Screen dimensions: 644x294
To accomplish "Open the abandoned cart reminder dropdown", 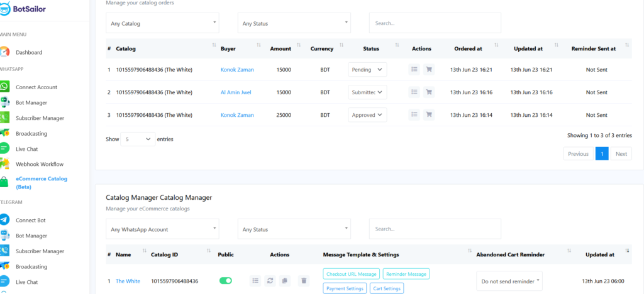I will [509, 281].
